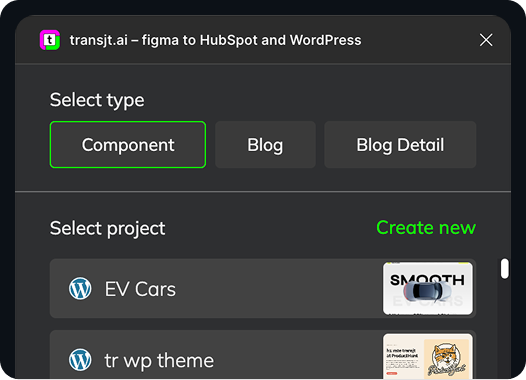526x380 pixels.
Task: Open the tr wp theme preview thumbnail
Action: pos(428,356)
